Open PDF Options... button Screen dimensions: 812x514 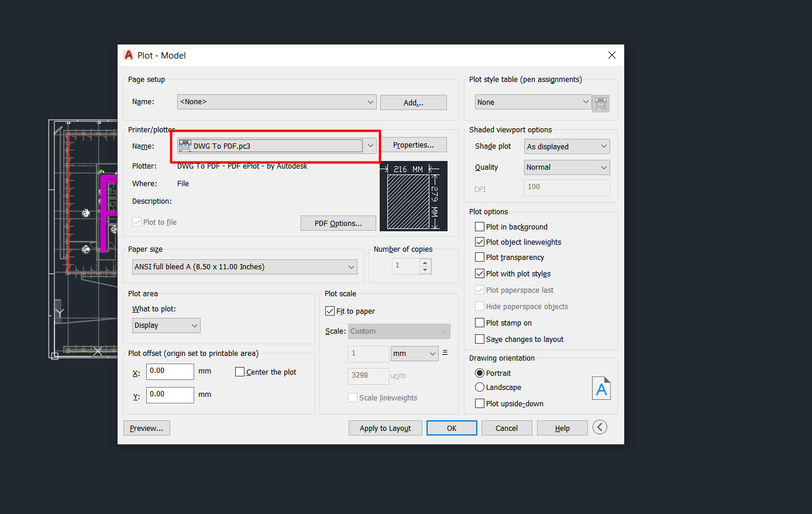tap(338, 223)
